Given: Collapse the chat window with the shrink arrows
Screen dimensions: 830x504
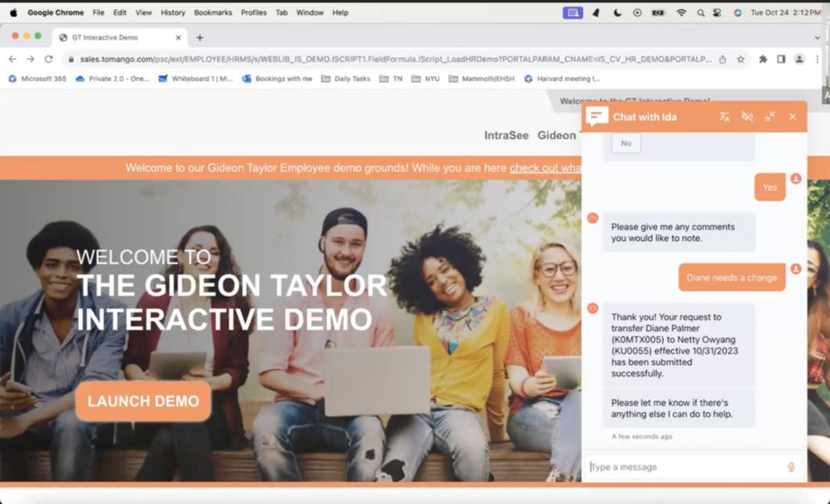Looking at the screenshot, I should pyautogui.click(x=770, y=117).
